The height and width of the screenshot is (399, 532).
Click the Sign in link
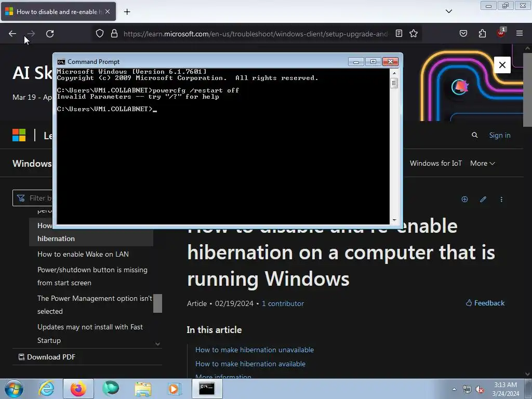coord(500,135)
